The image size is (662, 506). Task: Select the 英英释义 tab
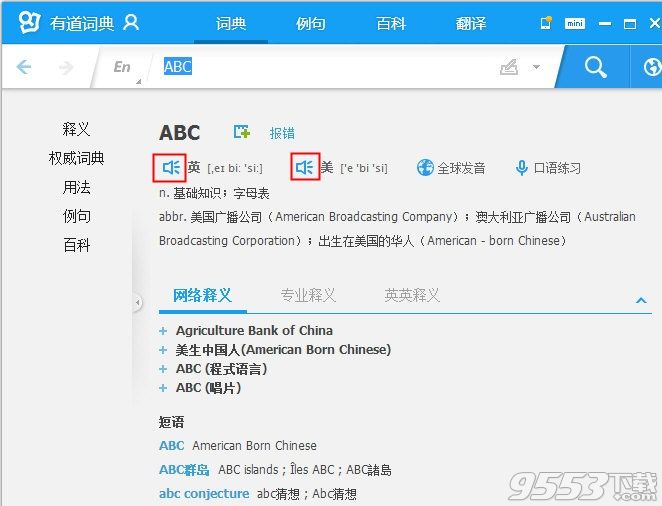click(x=412, y=295)
